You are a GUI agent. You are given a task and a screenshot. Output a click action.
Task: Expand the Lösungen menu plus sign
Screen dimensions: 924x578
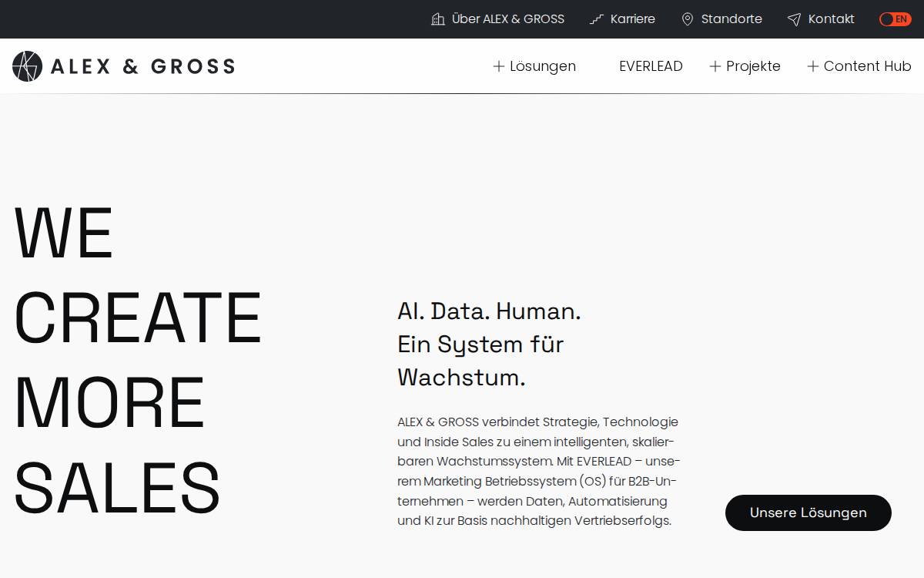click(x=499, y=66)
